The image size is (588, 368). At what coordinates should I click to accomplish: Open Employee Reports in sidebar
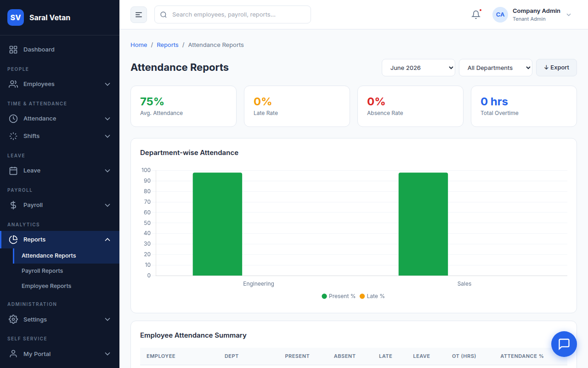(x=66, y=286)
